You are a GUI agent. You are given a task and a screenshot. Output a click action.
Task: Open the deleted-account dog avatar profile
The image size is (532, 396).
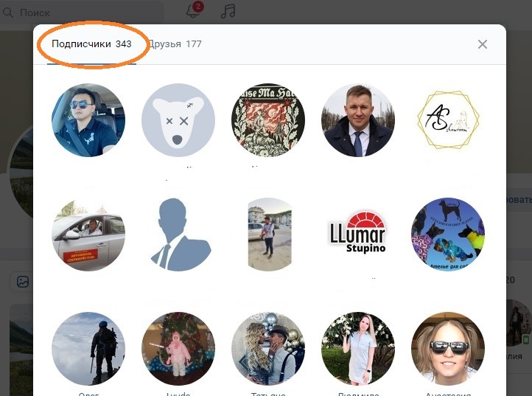tap(178, 120)
